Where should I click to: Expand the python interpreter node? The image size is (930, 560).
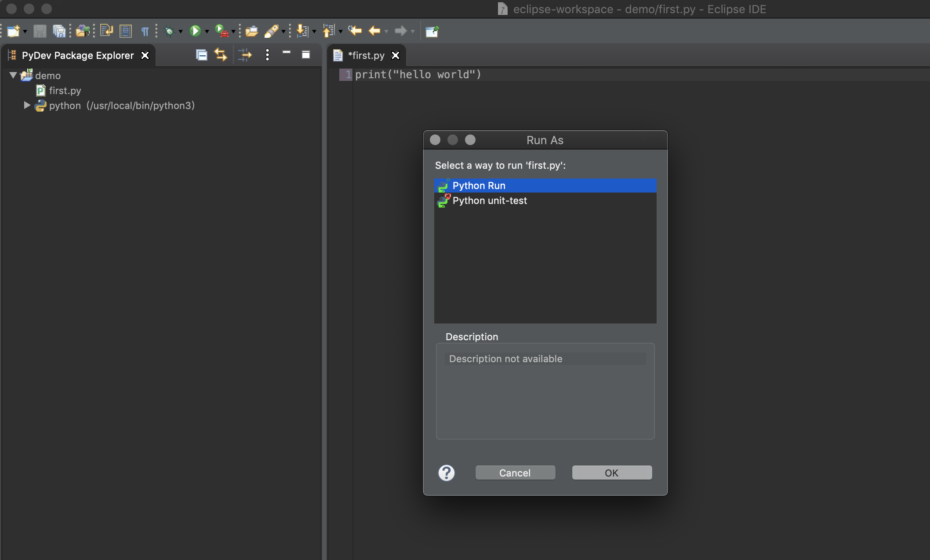coord(27,105)
